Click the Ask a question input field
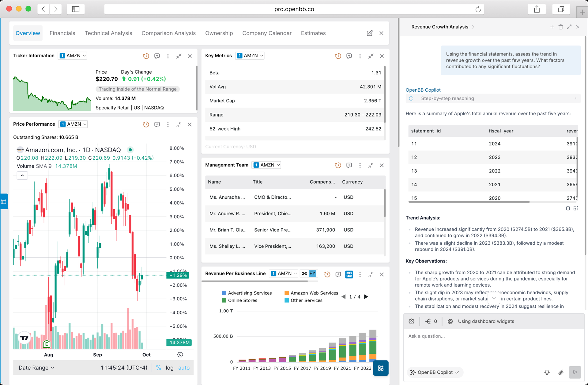 point(494,346)
